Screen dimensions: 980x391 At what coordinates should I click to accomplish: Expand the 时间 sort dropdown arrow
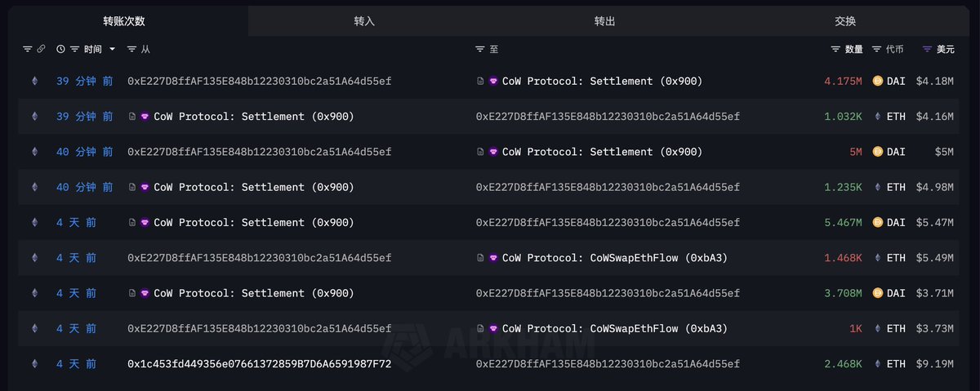(113, 49)
